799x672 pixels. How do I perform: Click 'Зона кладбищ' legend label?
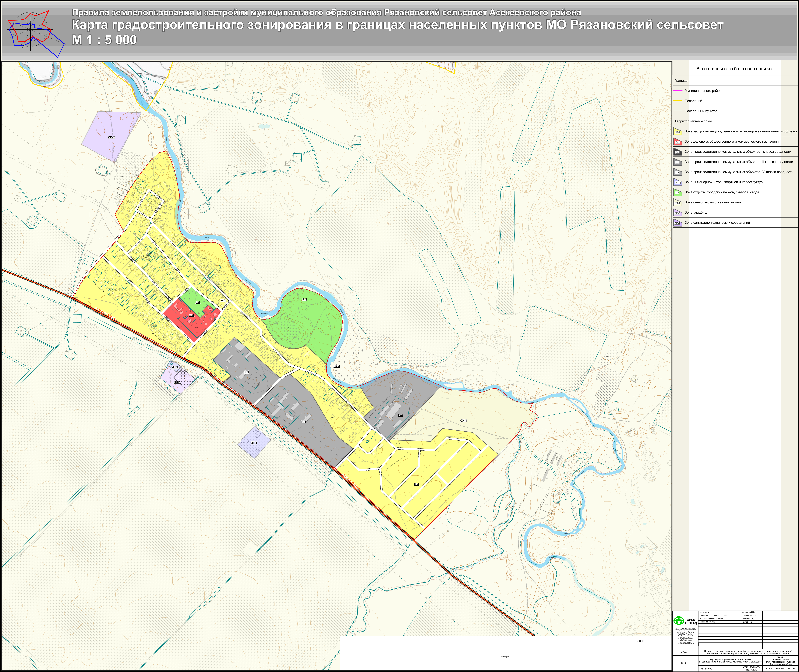coord(696,213)
